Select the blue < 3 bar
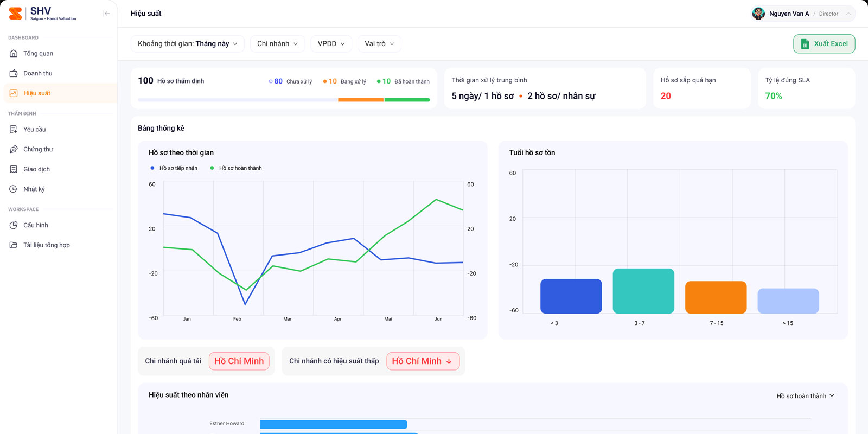 [571, 296]
